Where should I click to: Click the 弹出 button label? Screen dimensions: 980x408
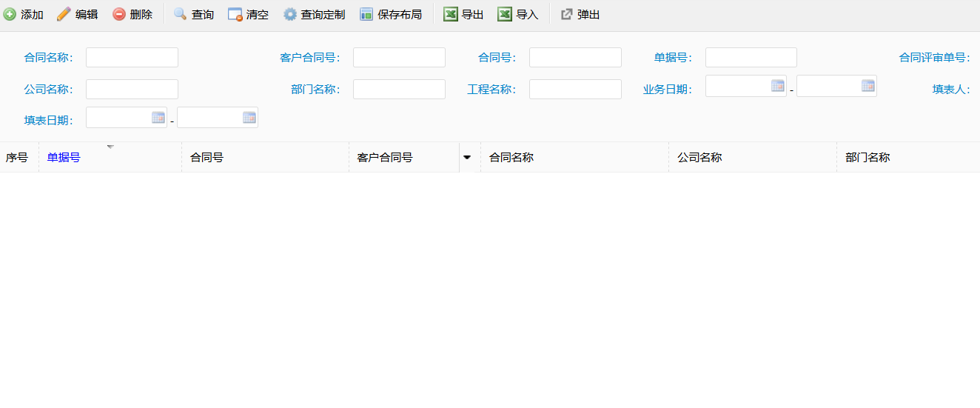(x=588, y=15)
